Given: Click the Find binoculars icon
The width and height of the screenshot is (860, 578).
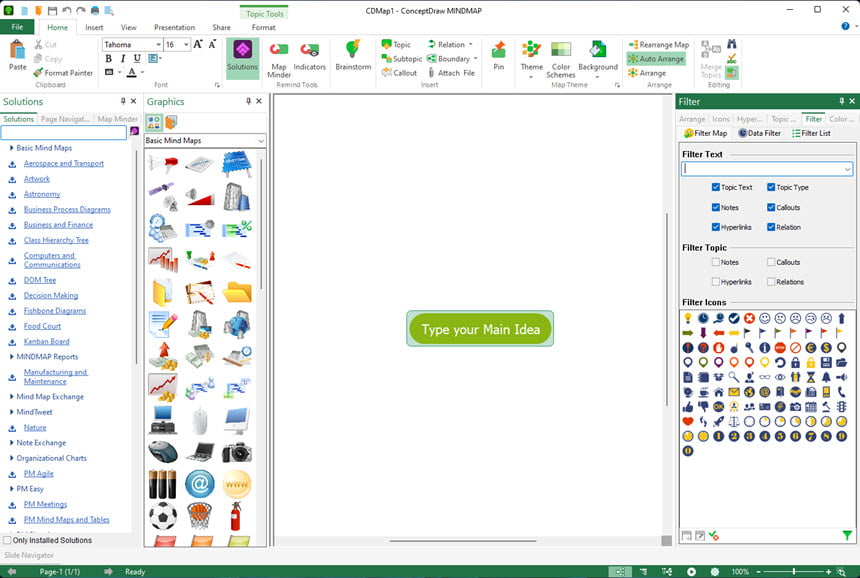Looking at the screenshot, I should tap(732, 44).
